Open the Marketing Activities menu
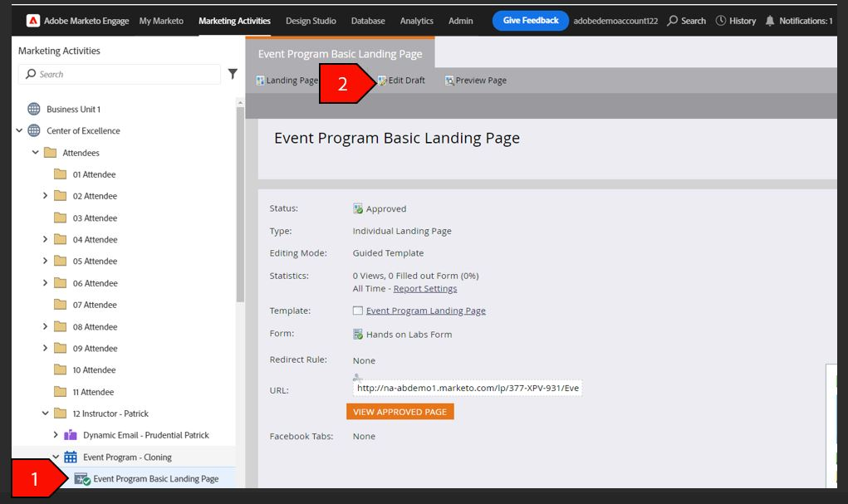Screen dimensions: 848x504 point(234,21)
